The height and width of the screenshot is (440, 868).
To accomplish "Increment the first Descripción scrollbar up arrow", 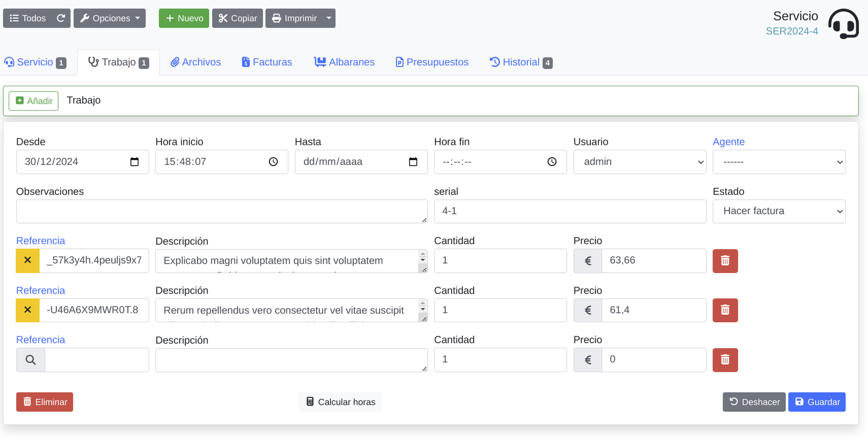I will [x=423, y=254].
